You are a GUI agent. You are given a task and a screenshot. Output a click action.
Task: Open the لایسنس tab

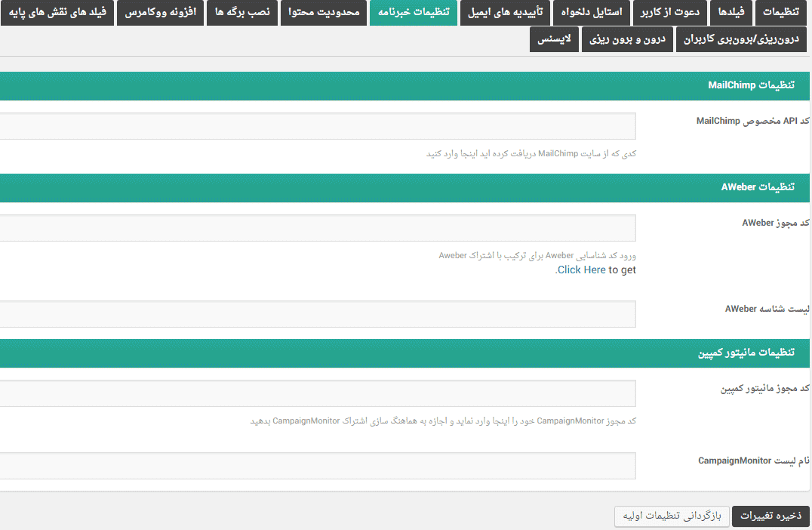point(554,39)
